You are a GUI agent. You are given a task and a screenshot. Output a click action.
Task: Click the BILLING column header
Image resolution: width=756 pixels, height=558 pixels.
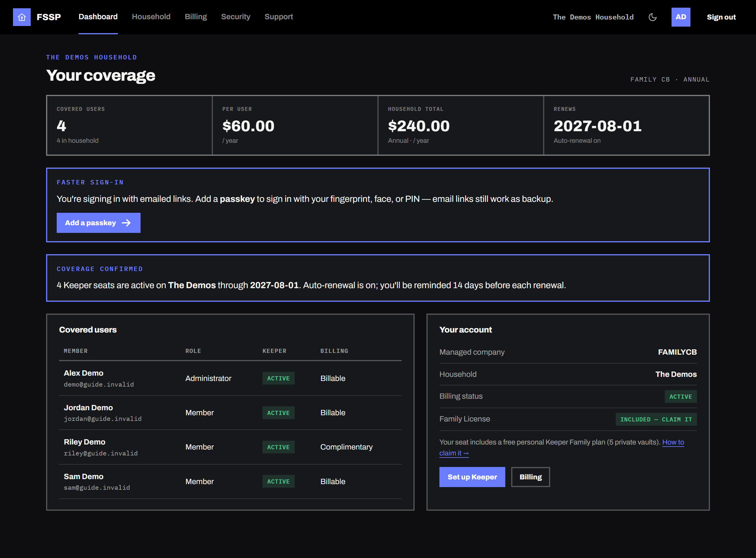coord(334,351)
